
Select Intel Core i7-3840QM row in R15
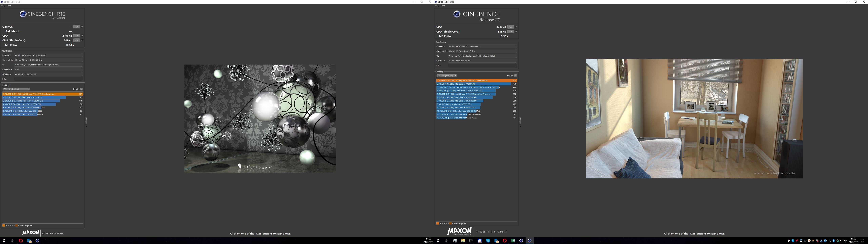click(x=42, y=107)
